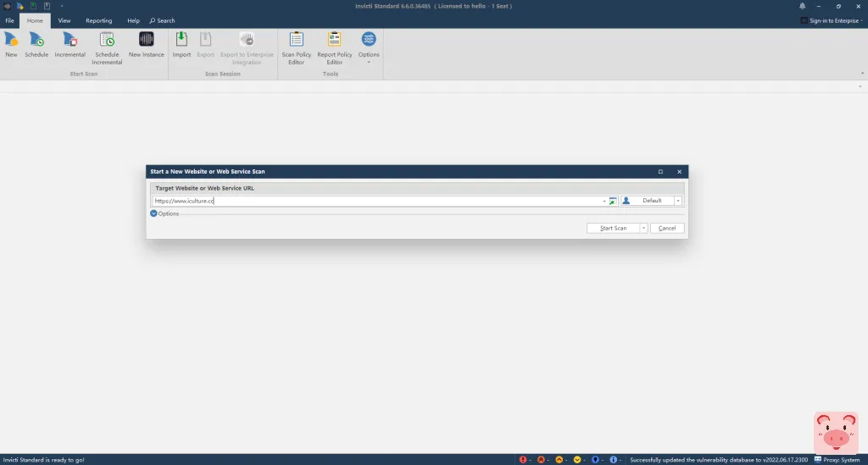The width and height of the screenshot is (868, 465).
Task: Click the best practice blue status icon
Action: click(595, 459)
